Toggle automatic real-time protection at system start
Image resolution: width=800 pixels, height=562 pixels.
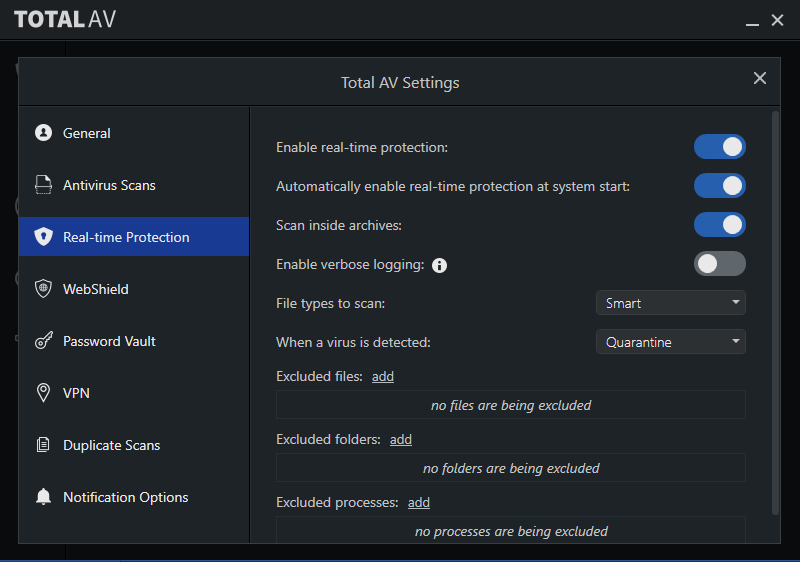719,186
